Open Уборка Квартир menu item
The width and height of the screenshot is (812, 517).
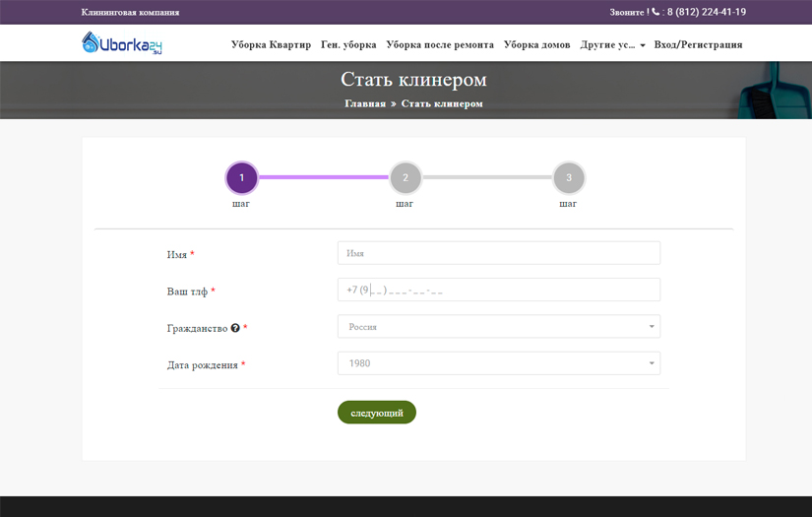point(271,45)
